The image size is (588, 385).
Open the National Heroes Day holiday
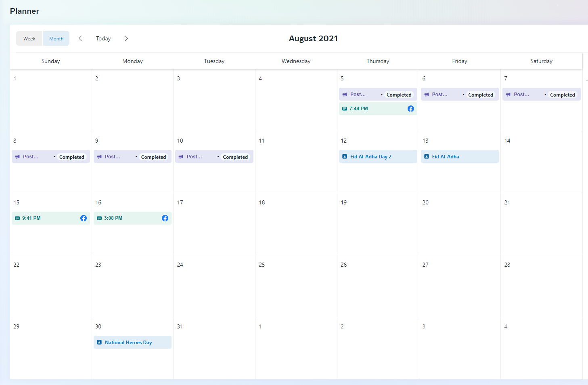[132, 342]
